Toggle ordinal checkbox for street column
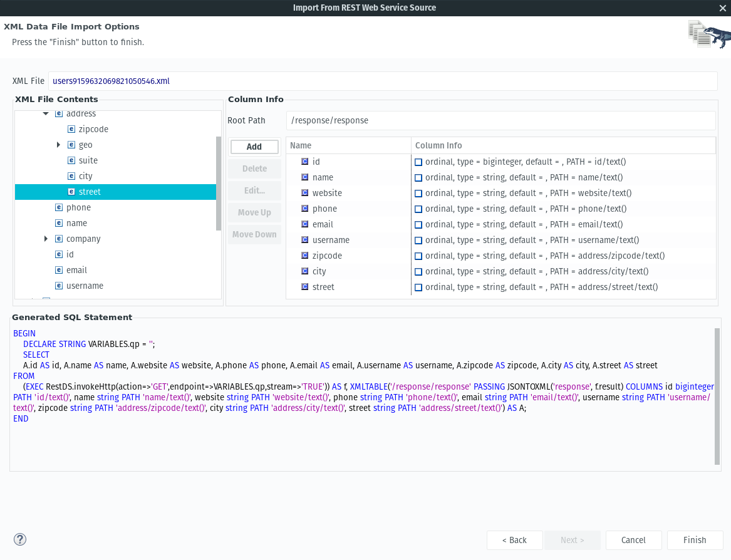731x560 pixels. [x=418, y=288]
